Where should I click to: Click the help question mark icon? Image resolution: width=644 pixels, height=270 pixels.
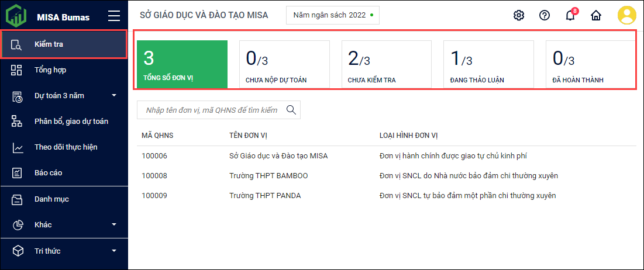click(x=545, y=16)
